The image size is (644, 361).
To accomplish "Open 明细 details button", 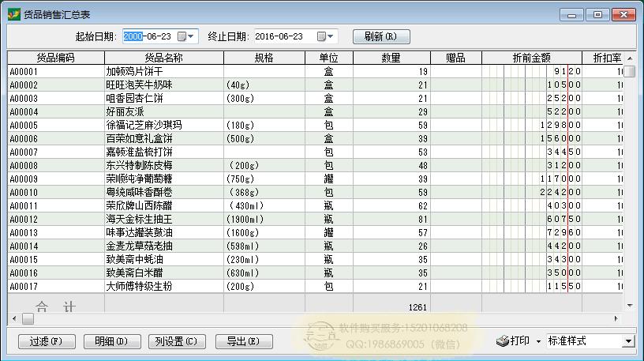I will point(110,341).
